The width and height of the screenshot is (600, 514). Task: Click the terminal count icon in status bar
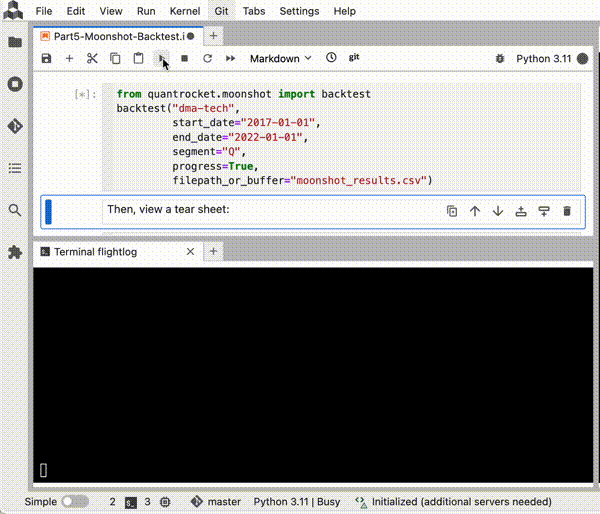pos(131,502)
